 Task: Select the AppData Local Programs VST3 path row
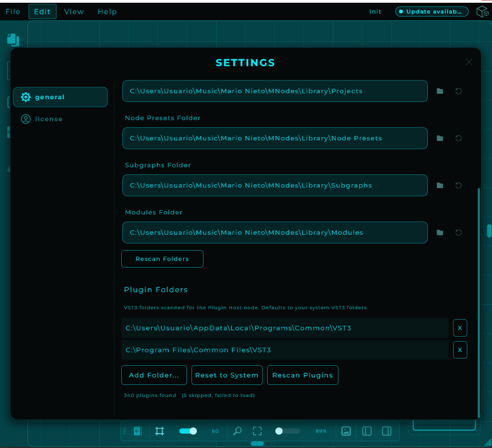click(x=285, y=328)
